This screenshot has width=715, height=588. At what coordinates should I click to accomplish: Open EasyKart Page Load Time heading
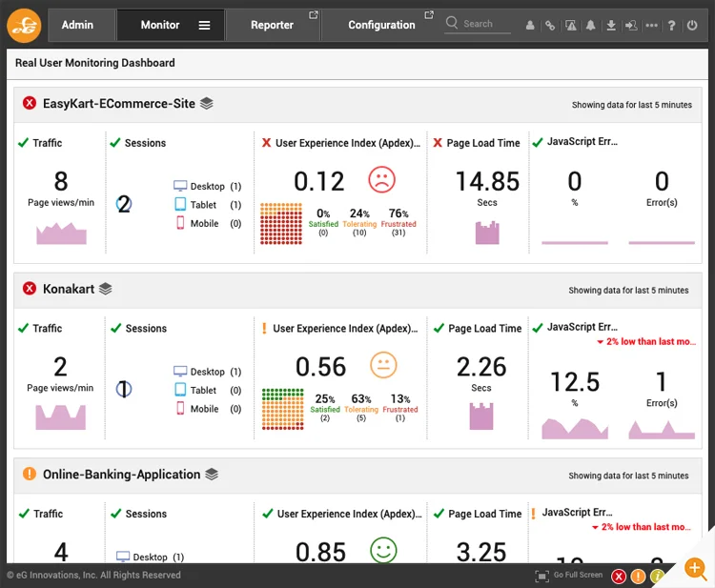[483, 143]
